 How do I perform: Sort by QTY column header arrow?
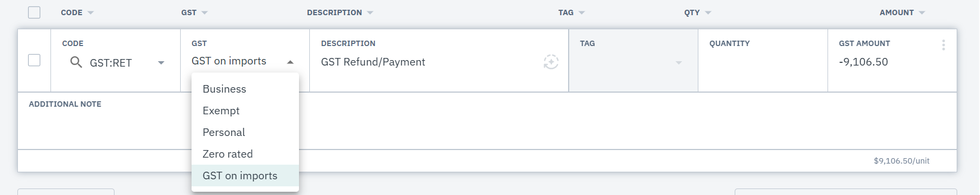[708, 12]
